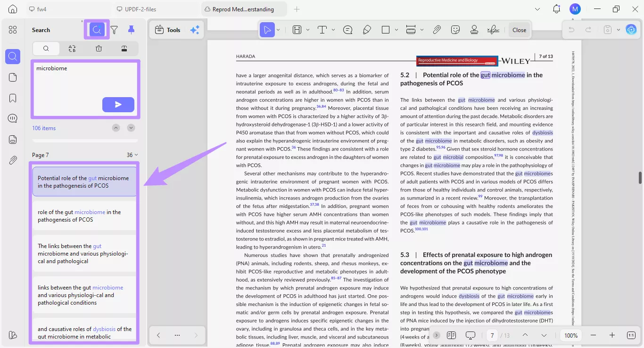Open the bookmarks panel in left sidebar
The height and width of the screenshot is (348, 644).
(x=13, y=98)
